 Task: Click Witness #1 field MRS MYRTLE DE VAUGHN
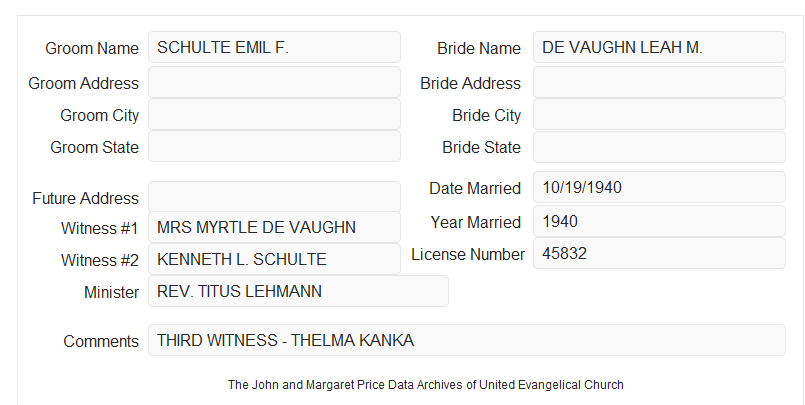pos(274,227)
